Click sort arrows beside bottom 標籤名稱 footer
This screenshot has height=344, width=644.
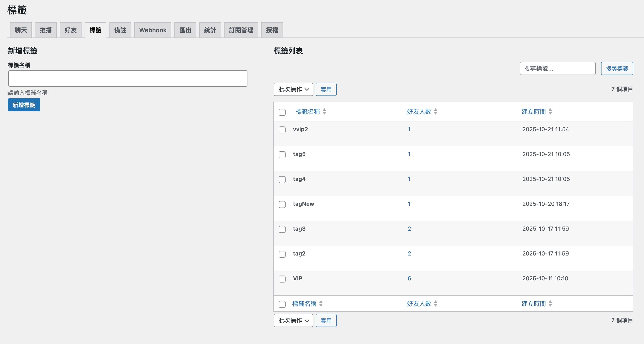(321, 303)
